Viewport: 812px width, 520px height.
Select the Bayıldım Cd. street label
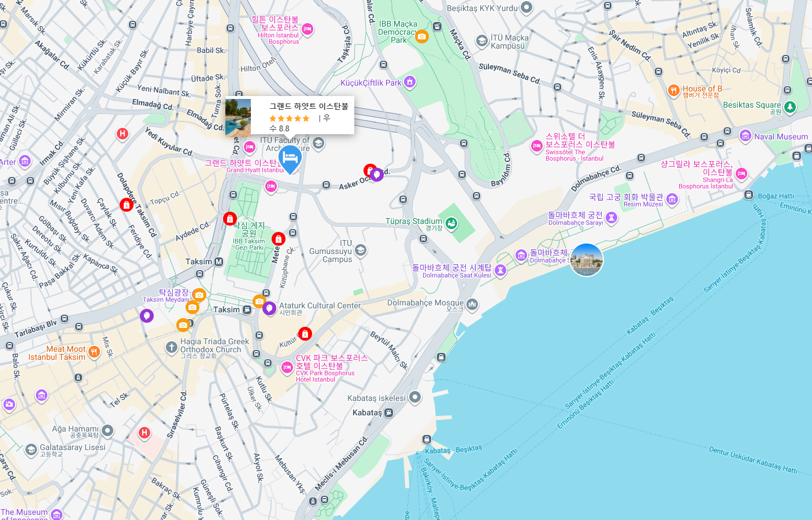(501, 169)
